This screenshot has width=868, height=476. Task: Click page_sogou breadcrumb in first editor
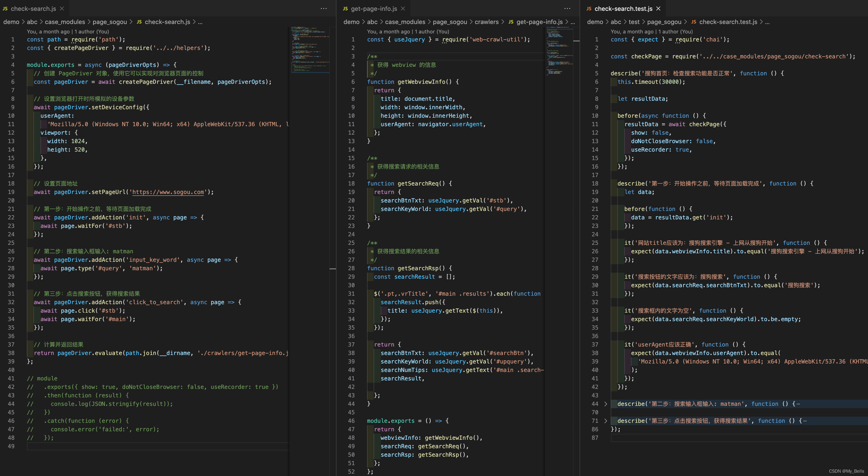coord(110,22)
